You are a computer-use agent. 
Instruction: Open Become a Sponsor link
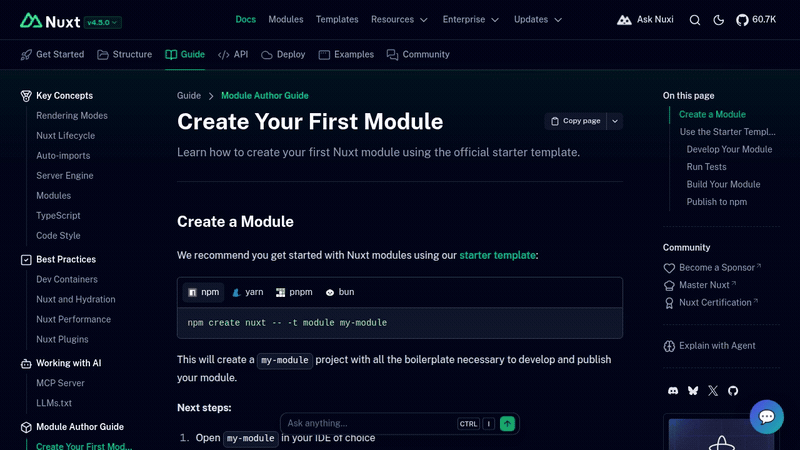(x=712, y=268)
